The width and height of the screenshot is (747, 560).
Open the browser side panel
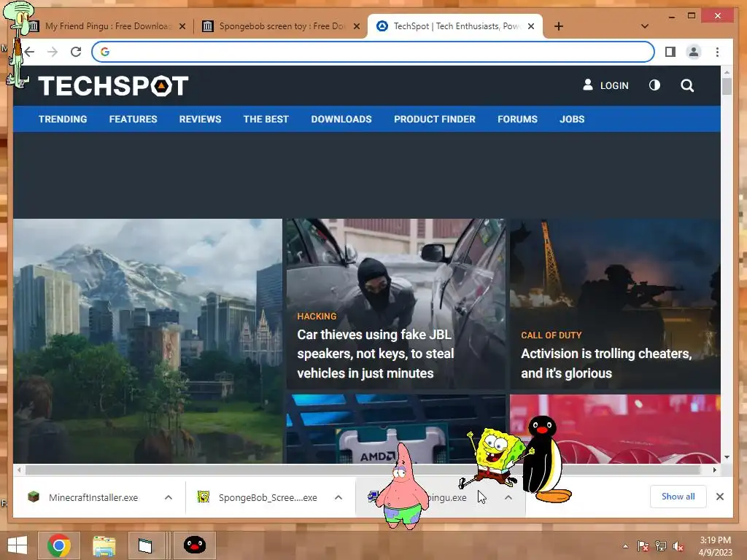click(670, 52)
